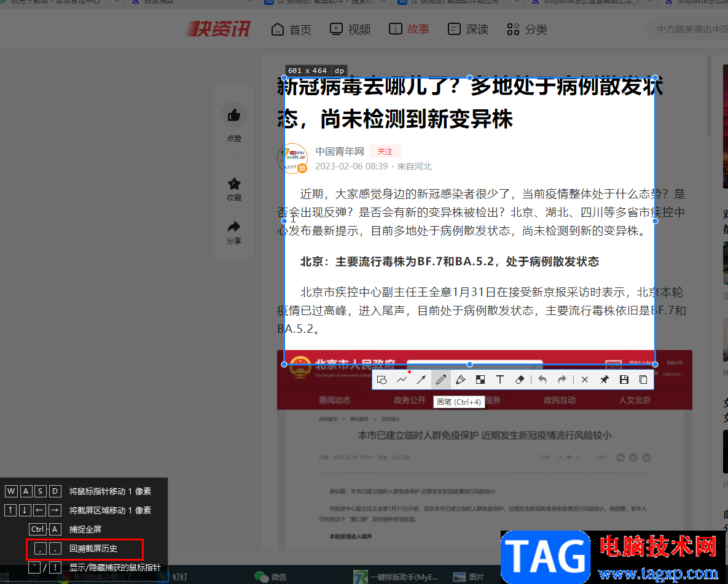
Task: Redo the annotation
Action: tap(562, 380)
